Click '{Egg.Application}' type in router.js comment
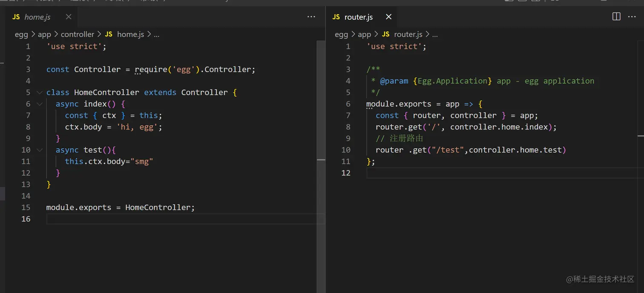 [453, 81]
